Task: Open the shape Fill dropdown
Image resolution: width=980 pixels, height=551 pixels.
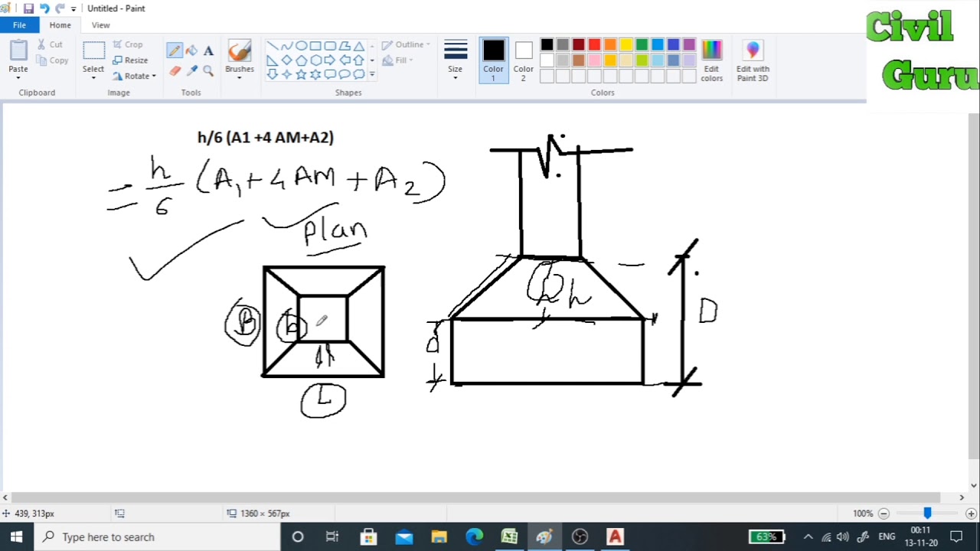Action: tap(397, 60)
